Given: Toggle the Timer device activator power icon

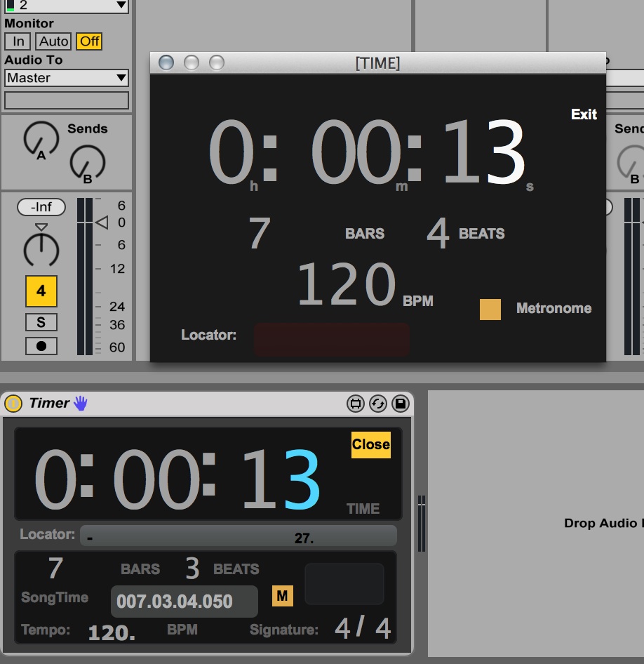Looking at the screenshot, I should point(13,404).
